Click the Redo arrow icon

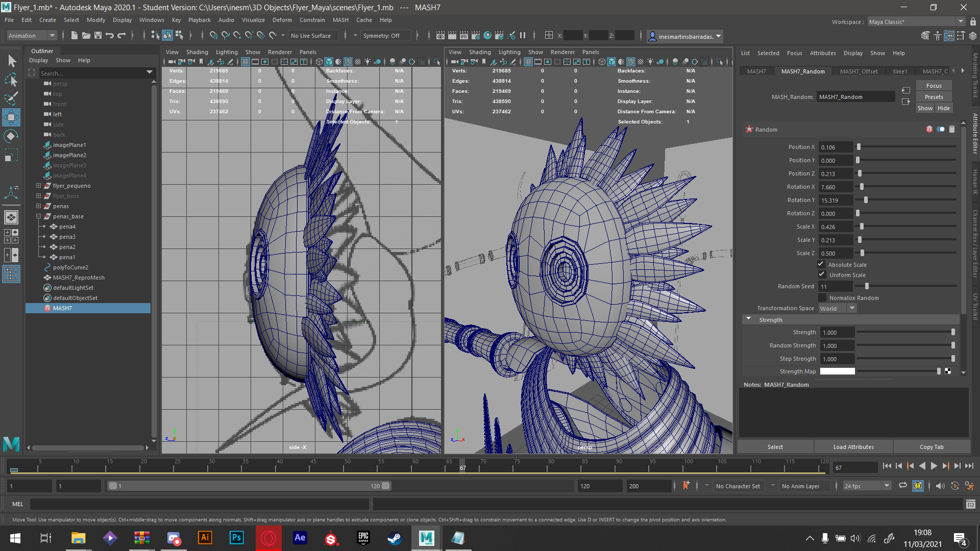[x=121, y=35]
